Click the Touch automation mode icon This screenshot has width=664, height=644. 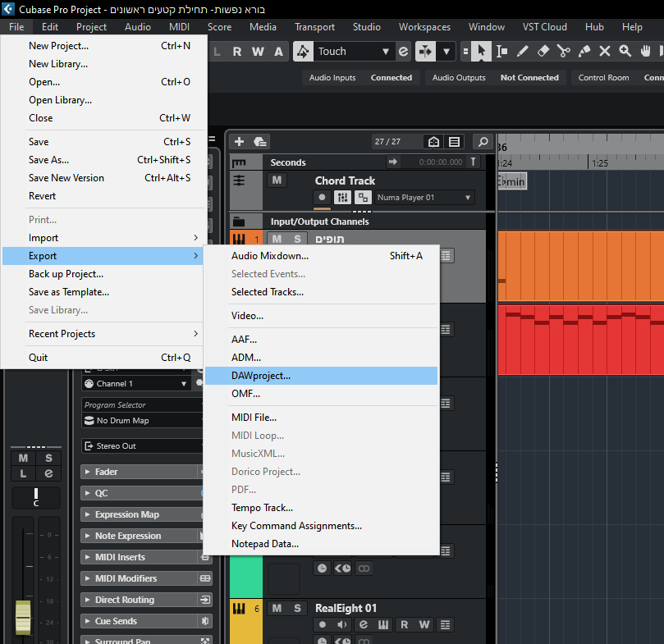(303, 52)
